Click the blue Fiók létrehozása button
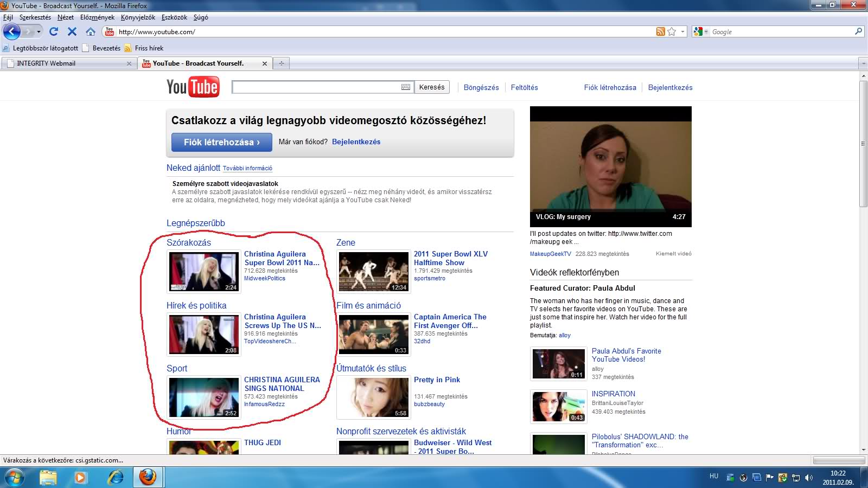The width and height of the screenshot is (868, 488). (x=222, y=142)
